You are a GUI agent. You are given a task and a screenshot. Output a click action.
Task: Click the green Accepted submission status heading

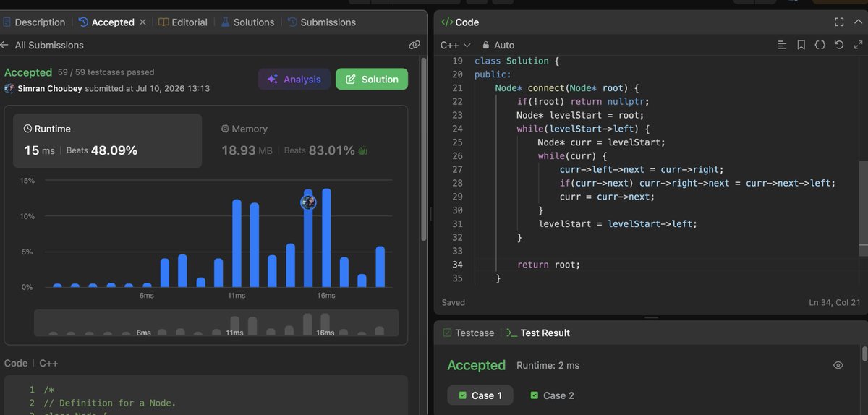28,72
